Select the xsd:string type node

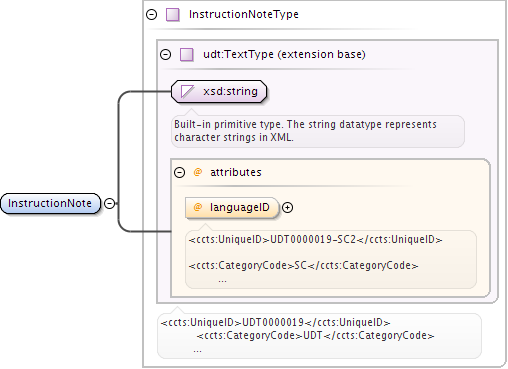(219, 91)
